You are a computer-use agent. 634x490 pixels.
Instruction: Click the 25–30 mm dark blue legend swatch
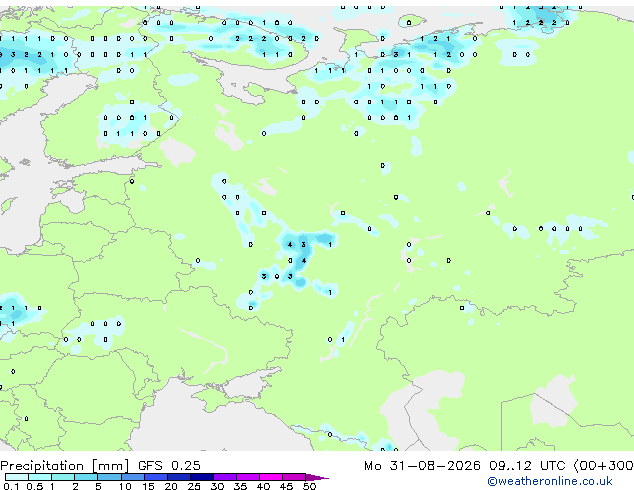(202, 477)
